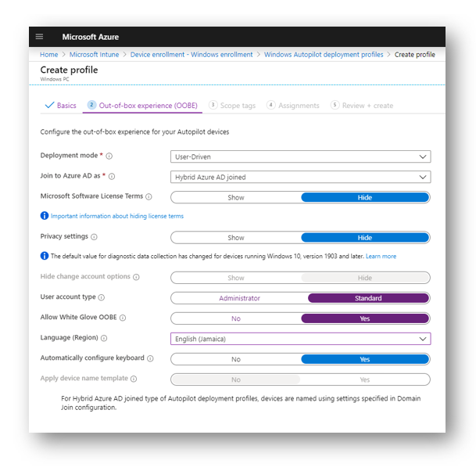
Task: Go to the Review + create tab
Action: coord(362,106)
